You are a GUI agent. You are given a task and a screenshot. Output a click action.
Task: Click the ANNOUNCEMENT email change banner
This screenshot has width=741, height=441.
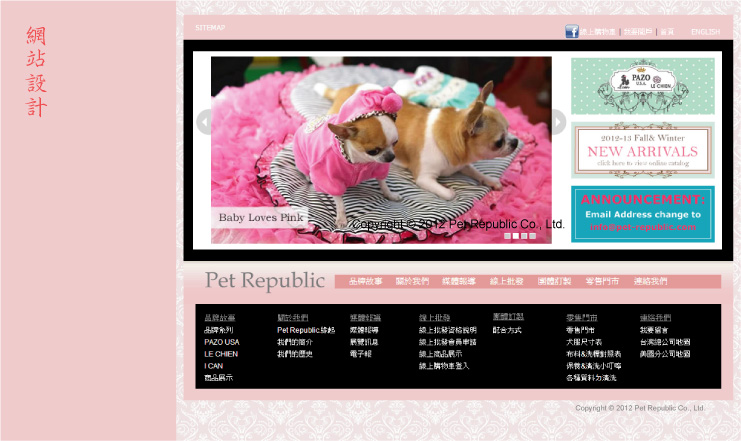pos(643,214)
